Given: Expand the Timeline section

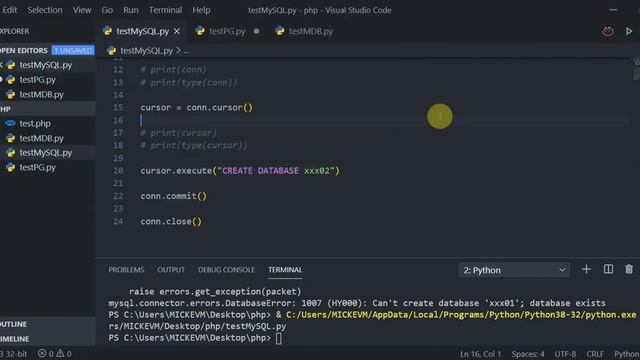Looking at the screenshot, I should (x=48, y=339).
